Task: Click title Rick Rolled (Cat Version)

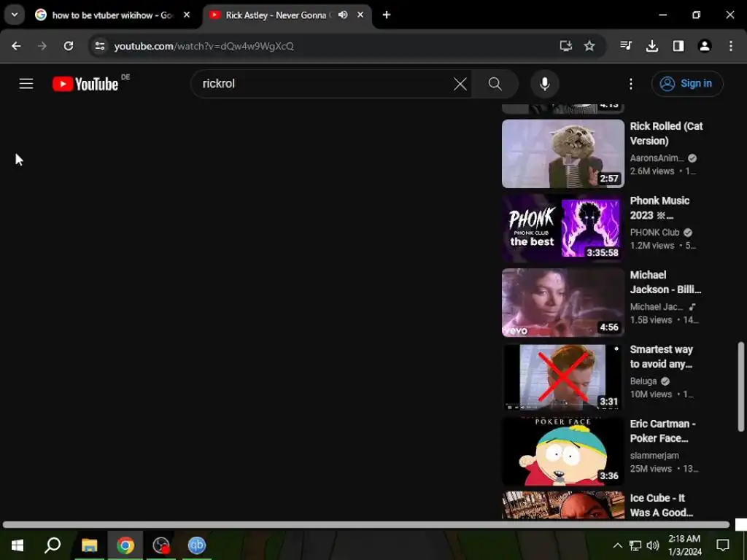Action: click(666, 133)
